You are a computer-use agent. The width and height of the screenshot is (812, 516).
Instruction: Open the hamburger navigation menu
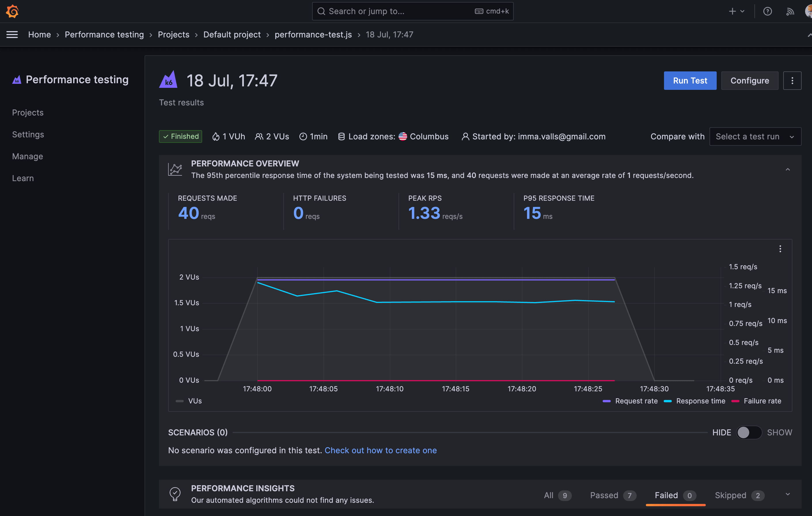click(x=12, y=34)
